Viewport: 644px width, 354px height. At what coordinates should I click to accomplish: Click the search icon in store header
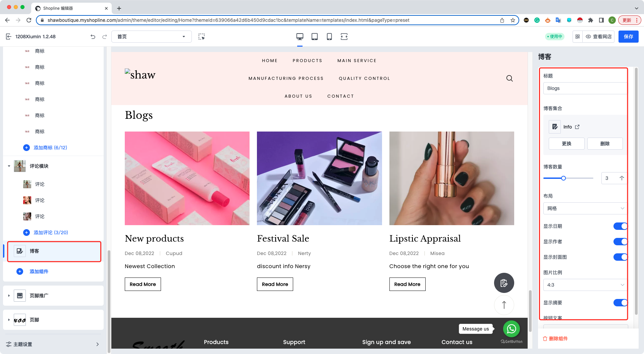point(509,79)
